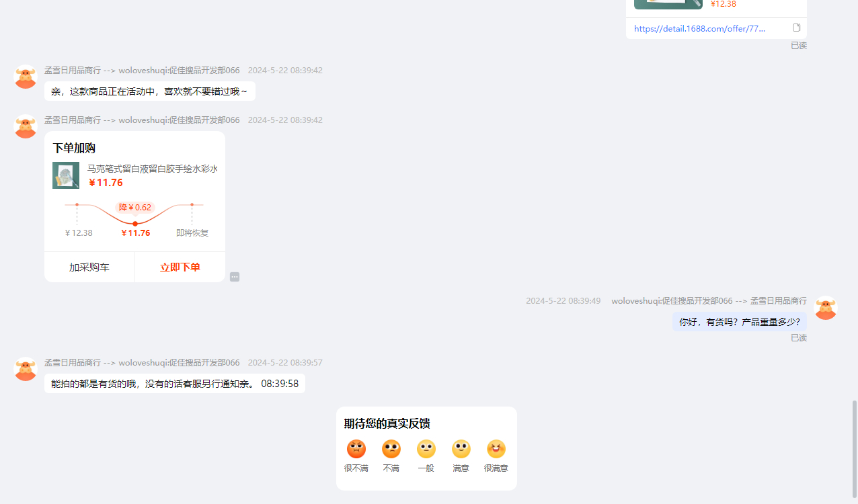
Task: Select the 很满意 laughing face rating
Action: [496, 449]
